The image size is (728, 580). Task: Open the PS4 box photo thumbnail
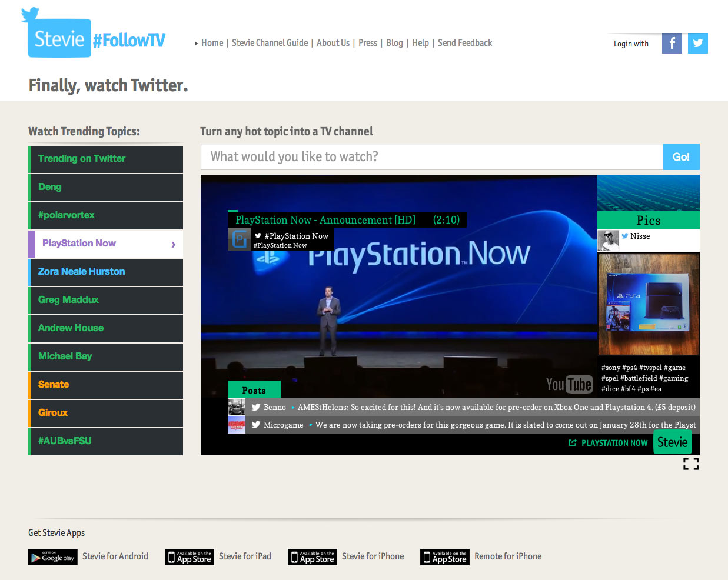649,304
